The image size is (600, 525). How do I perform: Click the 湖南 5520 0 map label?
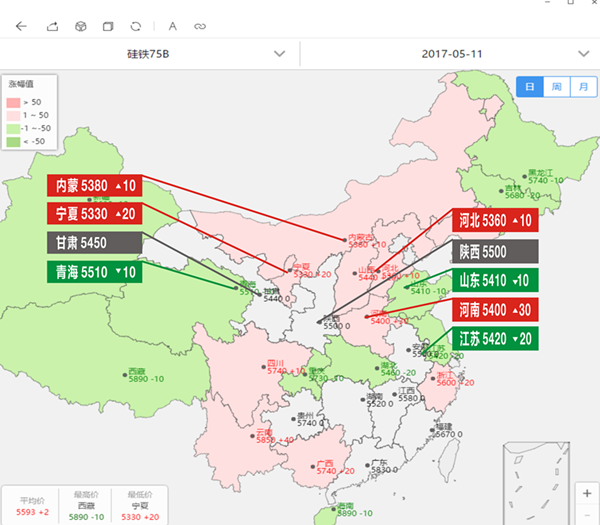pyautogui.click(x=379, y=400)
